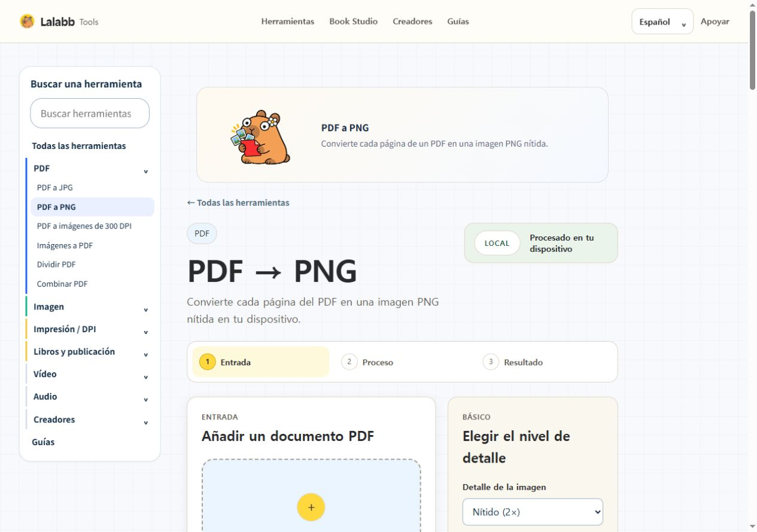Screen dimensions: 757x532
Task: Expand the Vídeo sidebar category
Action: [x=90, y=374]
